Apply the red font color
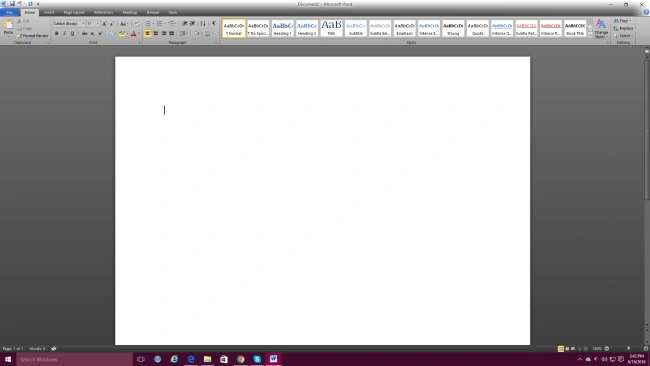650x366 pixels. 133,34
